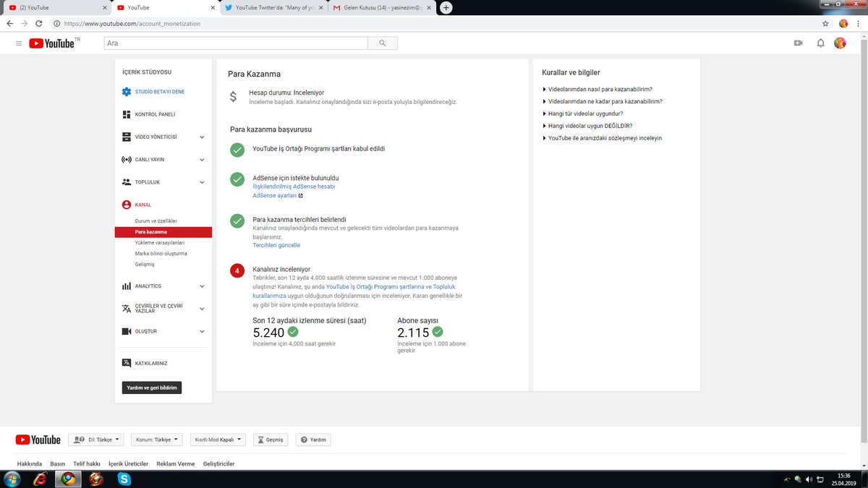Go to the YouTube home logo in header

tap(52, 43)
